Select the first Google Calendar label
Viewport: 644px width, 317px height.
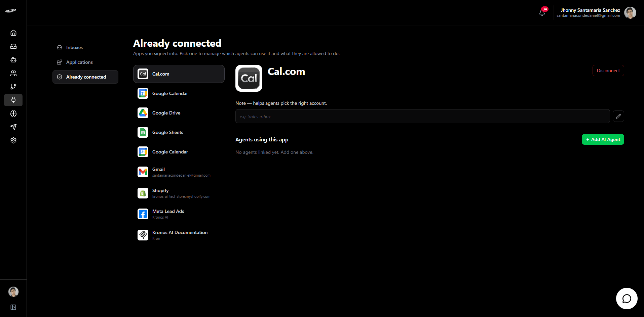tap(170, 93)
